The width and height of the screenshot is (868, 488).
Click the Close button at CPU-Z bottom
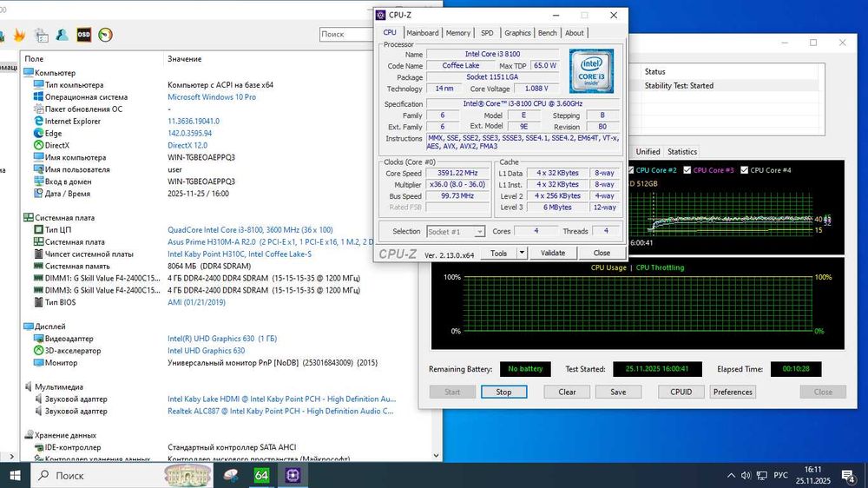point(602,254)
